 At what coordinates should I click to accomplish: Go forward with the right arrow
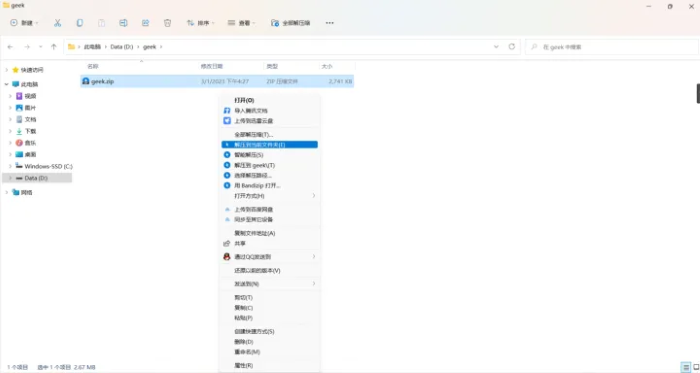click(x=27, y=47)
